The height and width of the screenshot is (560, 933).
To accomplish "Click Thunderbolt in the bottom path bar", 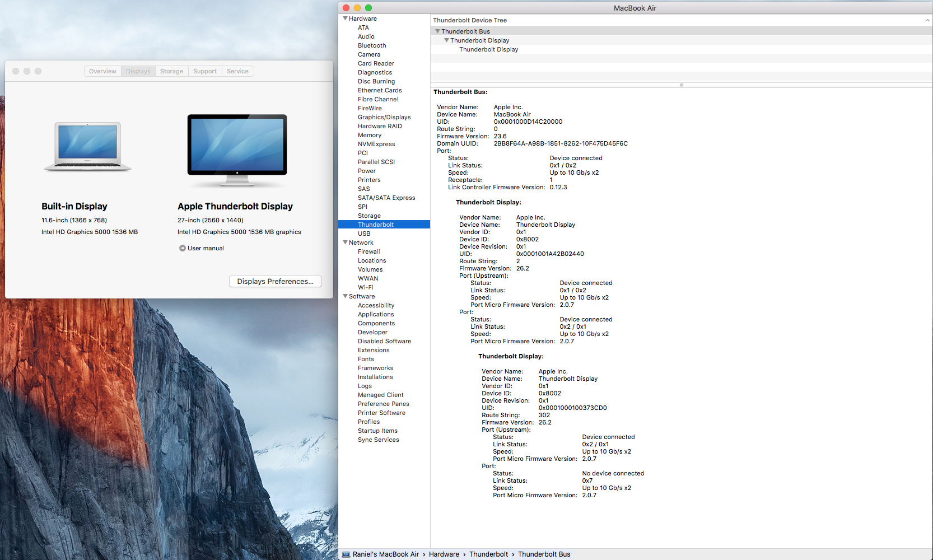I will [x=488, y=554].
